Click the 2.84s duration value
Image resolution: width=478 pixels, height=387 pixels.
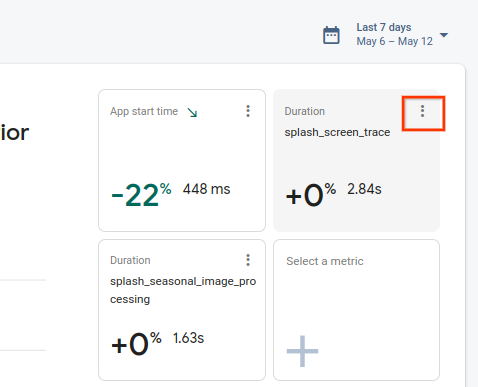tap(364, 189)
